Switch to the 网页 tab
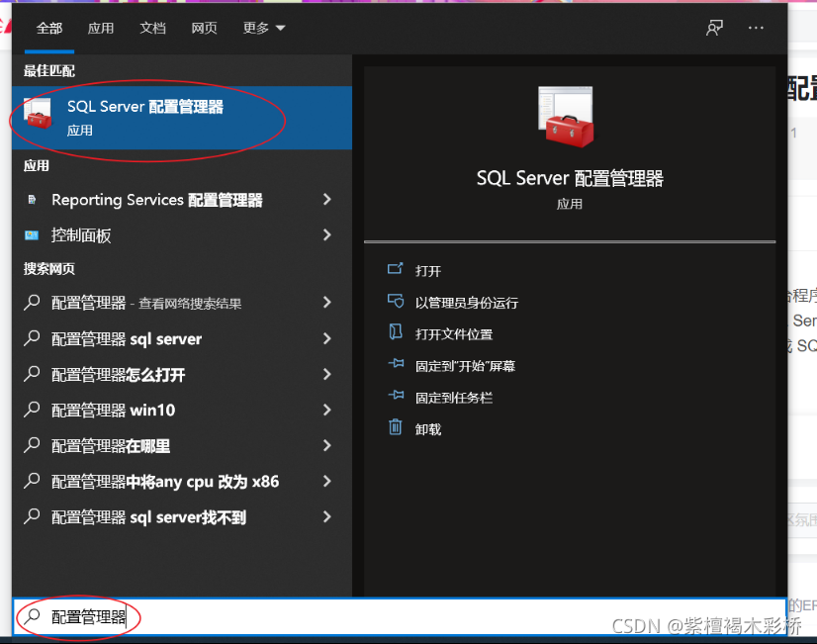Viewport: 817px width, 644px height. click(204, 28)
